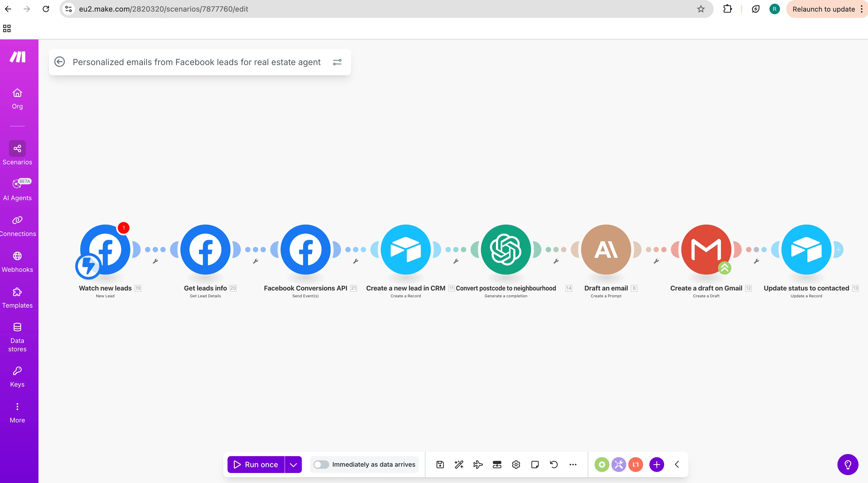Collapse the favorites panel chevron
This screenshot has height=483, width=868.
point(677,465)
